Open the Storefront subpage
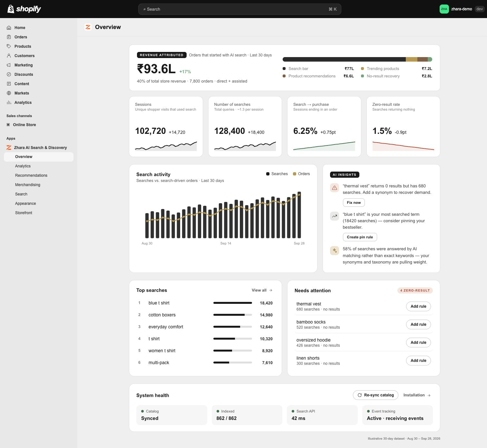 coord(24,213)
